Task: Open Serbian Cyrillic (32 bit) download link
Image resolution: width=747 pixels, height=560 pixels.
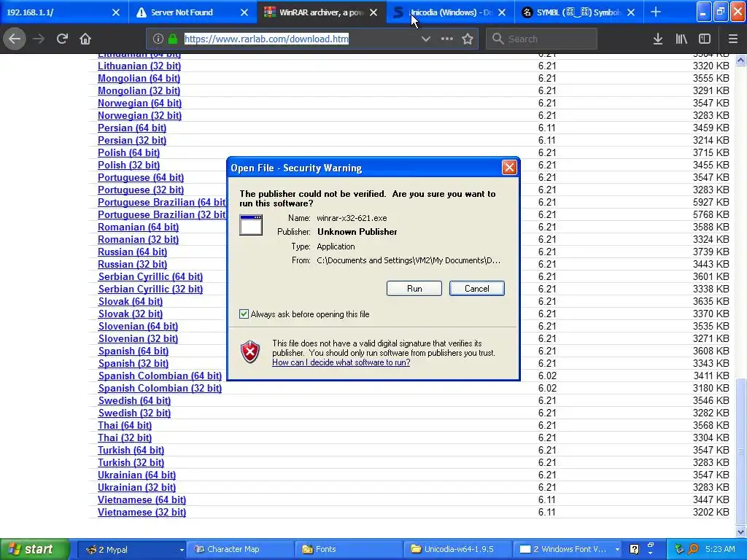Action: tap(150, 289)
